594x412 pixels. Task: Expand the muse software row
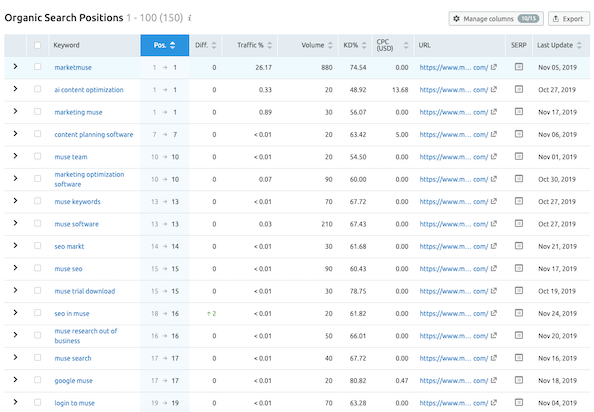click(x=15, y=223)
